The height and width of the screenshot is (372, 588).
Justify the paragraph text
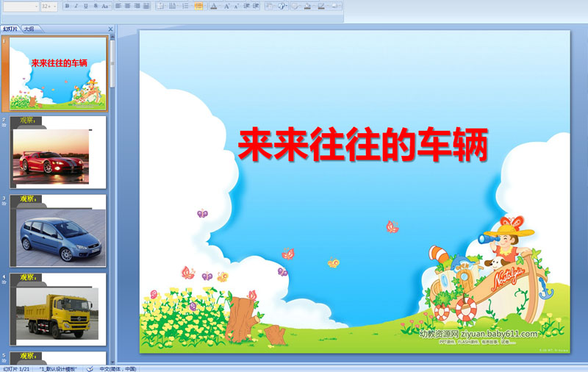click(146, 6)
